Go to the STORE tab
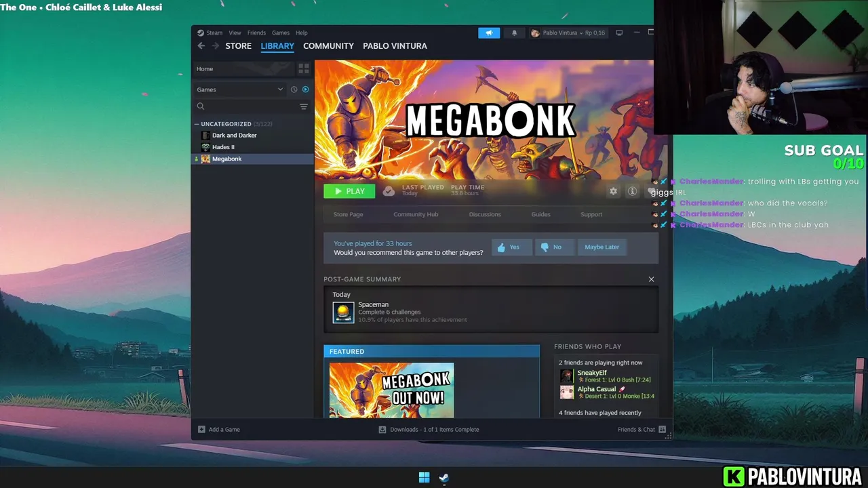This screenshot has height=488, width=868. point(238,46)
